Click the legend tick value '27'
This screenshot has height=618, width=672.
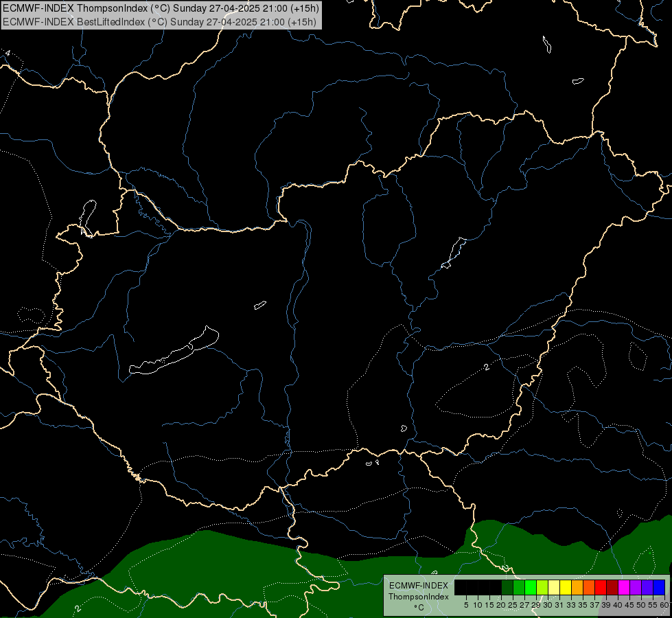[524, 605]
